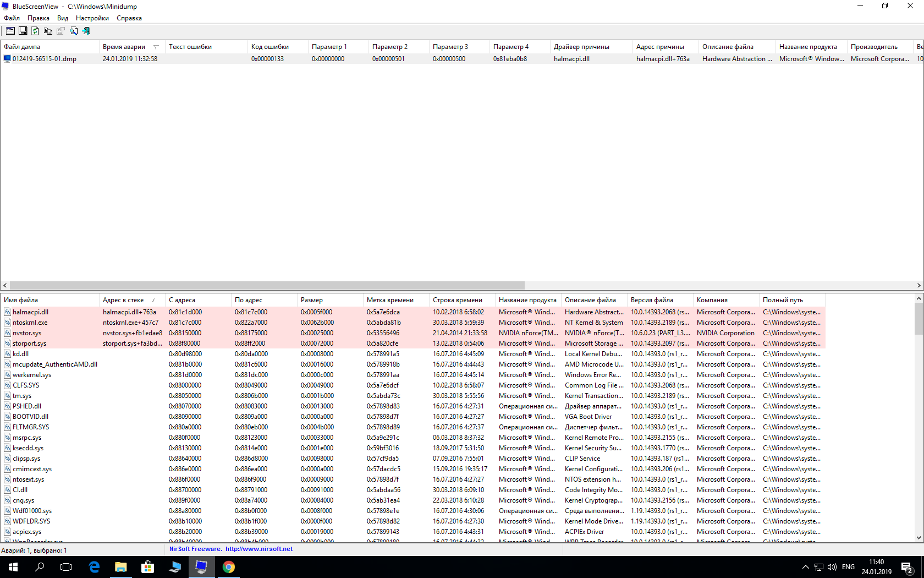Click the upper pane scroll right arrow
This screenshot has height=578, width=924.
click(919, 285)
